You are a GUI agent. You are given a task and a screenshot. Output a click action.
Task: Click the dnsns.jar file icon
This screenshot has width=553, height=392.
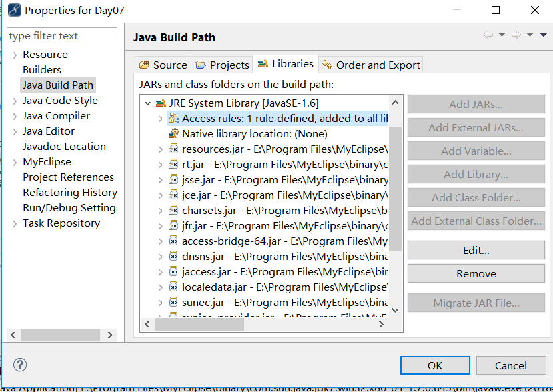pos(173,256)
